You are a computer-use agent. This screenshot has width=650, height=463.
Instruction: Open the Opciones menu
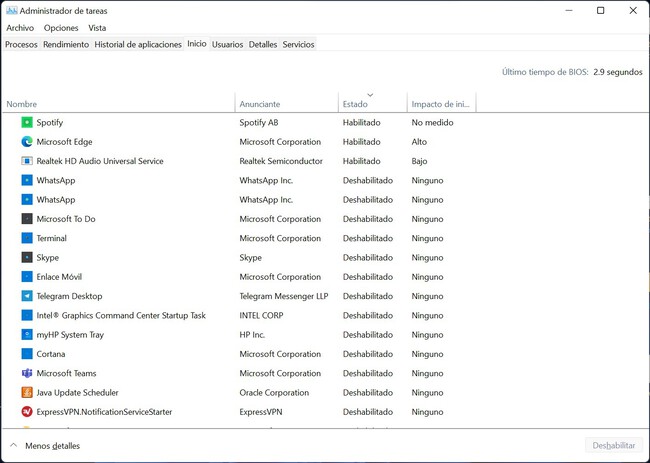pyautogui.click(x=61, y=28)
